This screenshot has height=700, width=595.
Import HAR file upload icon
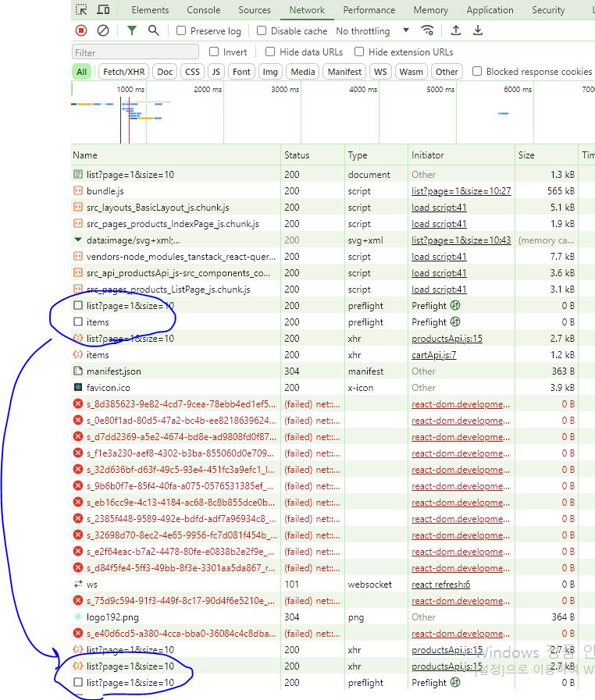456,30
